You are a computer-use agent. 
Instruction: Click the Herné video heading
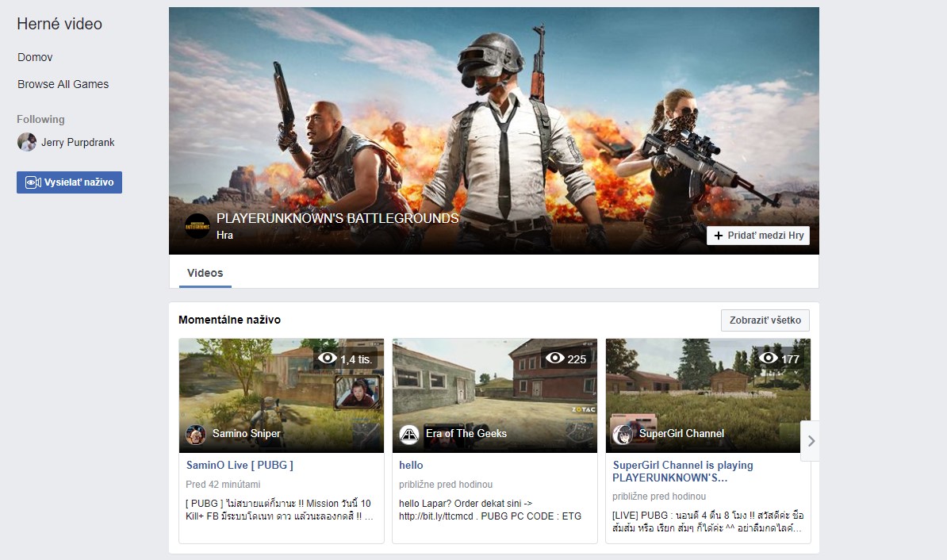tap(59, 24)
